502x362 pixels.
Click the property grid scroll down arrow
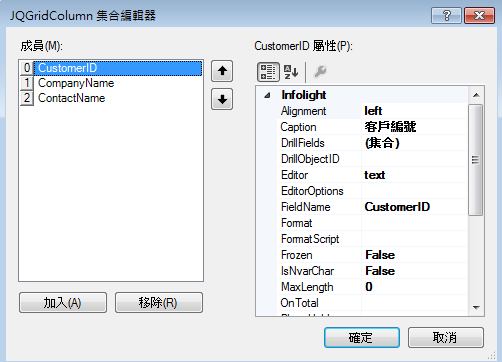pyautogui.click(x=476, y=307)
